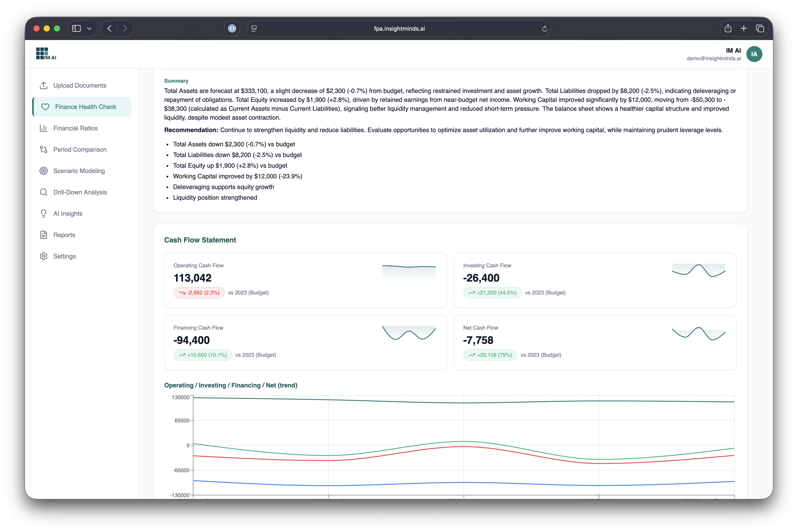Expand the Safari sidebar options chevron
Screen dimensions: 798x532
coord(89,28)
